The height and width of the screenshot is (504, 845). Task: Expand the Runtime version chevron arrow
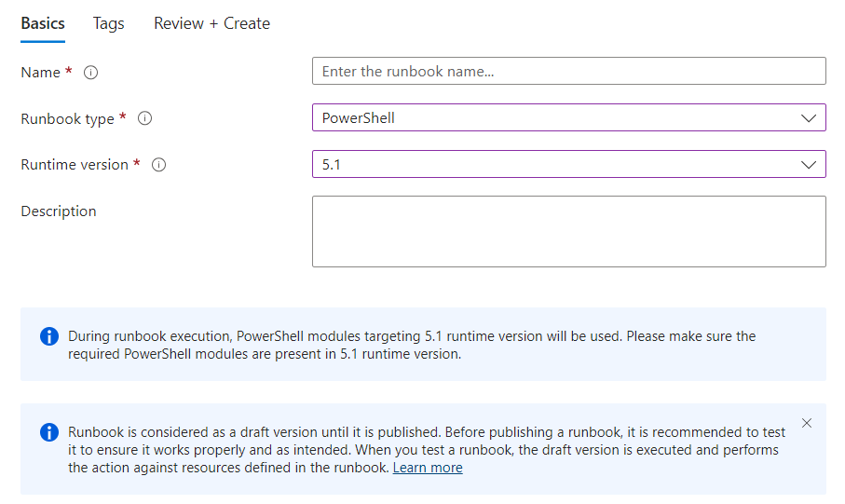click(x=809, y=164)
